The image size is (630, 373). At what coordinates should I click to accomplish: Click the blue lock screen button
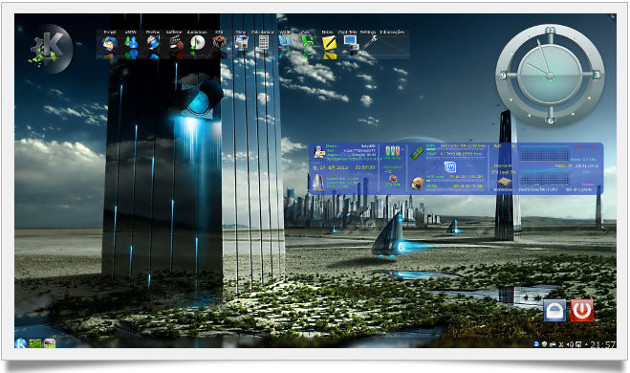[x=554, y=311]
